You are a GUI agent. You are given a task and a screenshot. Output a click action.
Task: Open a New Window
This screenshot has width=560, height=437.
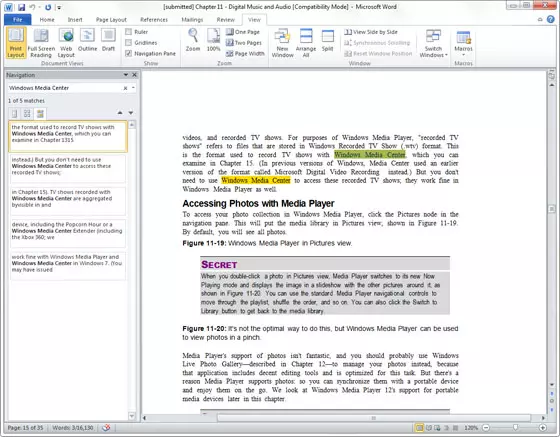point(282,43)
